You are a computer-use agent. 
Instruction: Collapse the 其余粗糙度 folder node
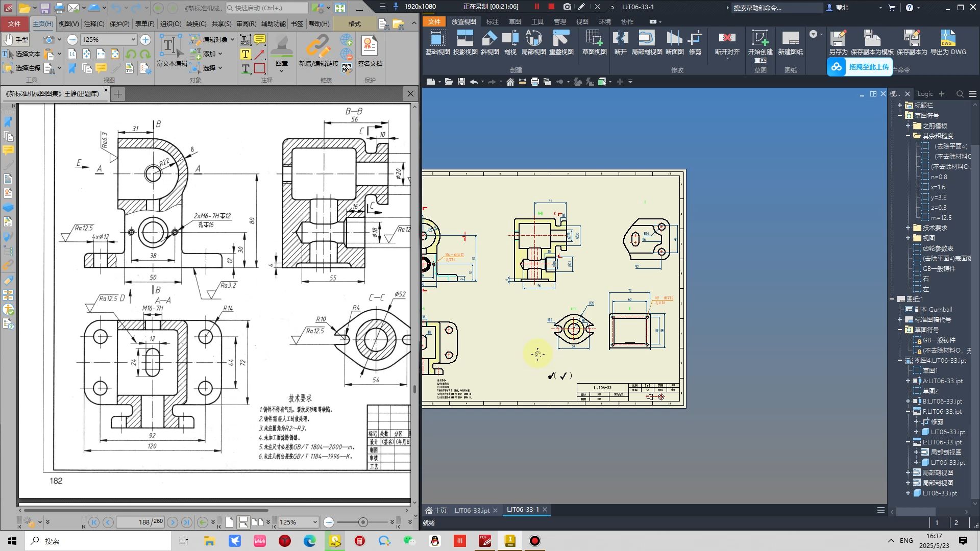pyautogui.click(x=908, y=136)
